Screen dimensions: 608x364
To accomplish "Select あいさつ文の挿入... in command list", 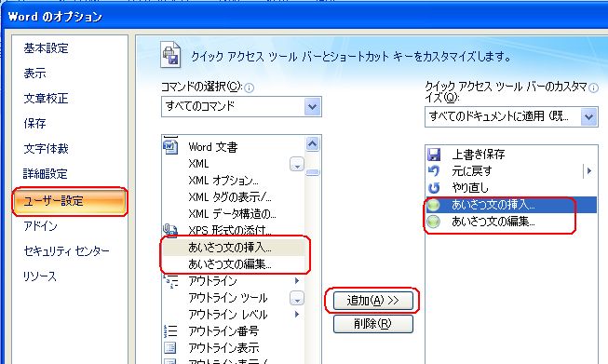I will [x=234, y=248].
